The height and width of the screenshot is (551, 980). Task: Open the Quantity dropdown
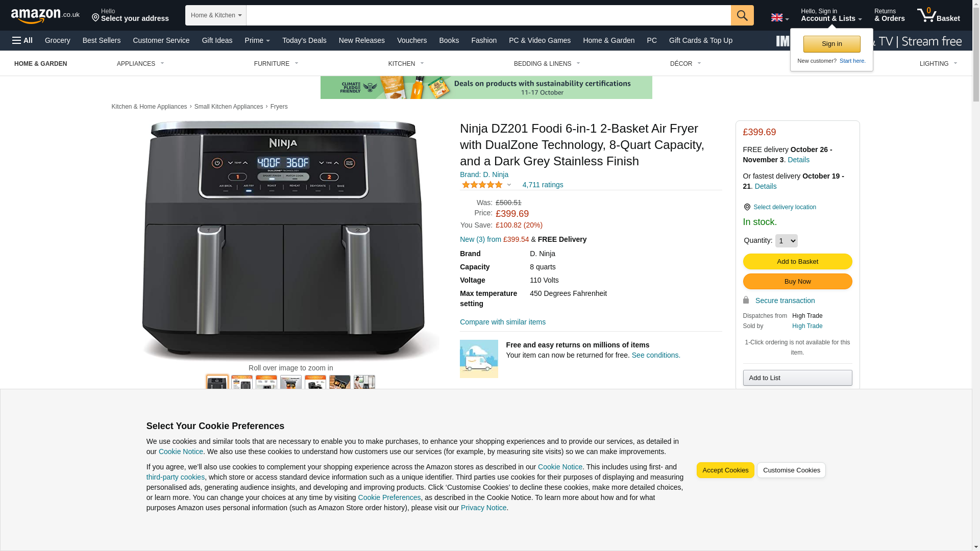point(786,241)
